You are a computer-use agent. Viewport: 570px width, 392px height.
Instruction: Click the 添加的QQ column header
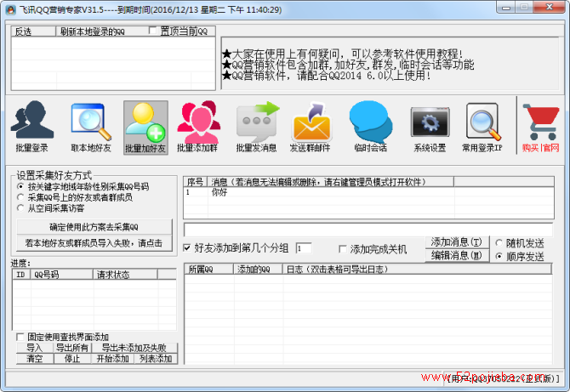(x=258, y=269)
